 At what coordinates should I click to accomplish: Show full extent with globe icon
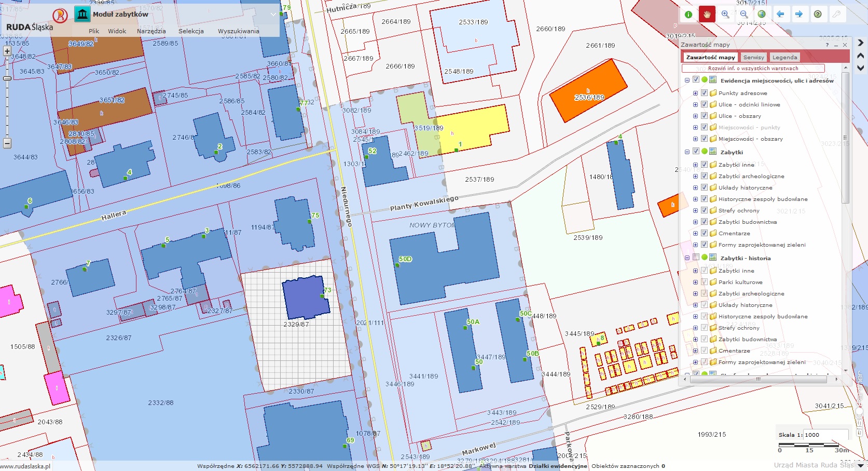tap(762, 15)
